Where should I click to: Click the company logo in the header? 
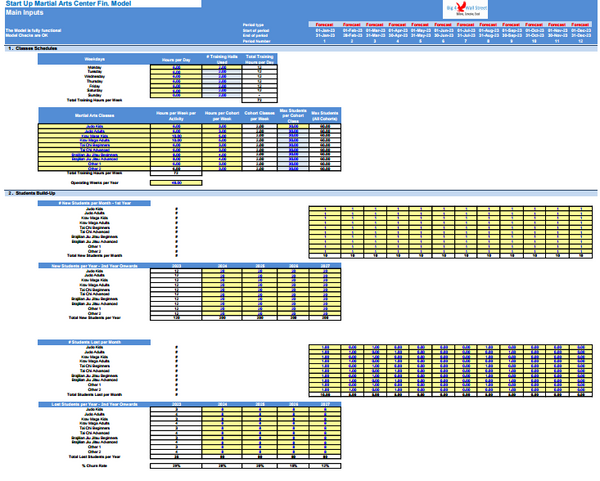click(459, 9)
